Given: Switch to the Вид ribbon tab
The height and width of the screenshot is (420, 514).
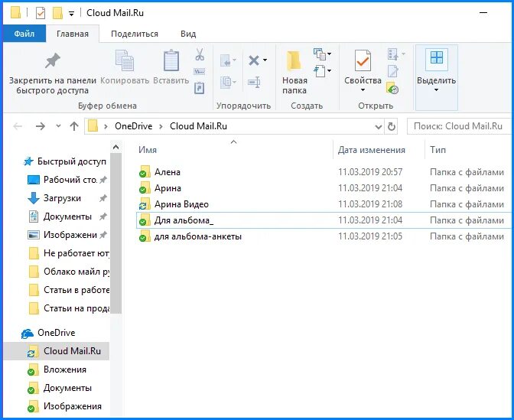Looking at the screenshot, I should (x=188, y=34).
